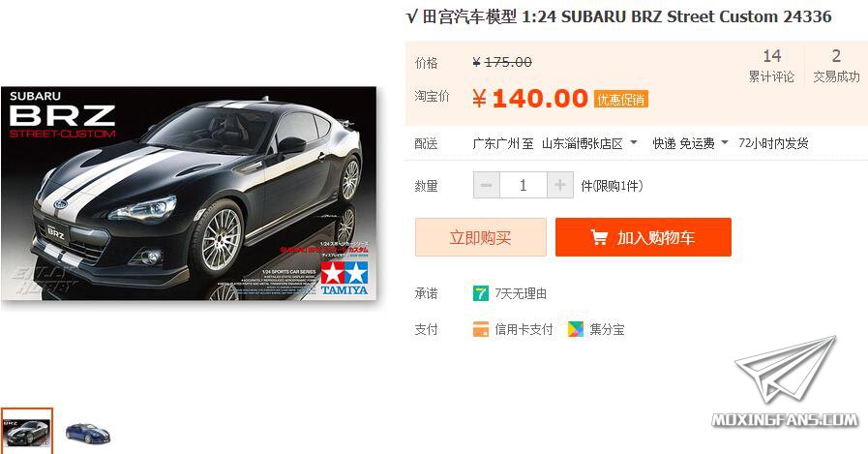The width and height of the screenshot is (868, 454).
Task: Open the 14 累计评论 cumulative reviews
Action: click(x=771, y=65)
